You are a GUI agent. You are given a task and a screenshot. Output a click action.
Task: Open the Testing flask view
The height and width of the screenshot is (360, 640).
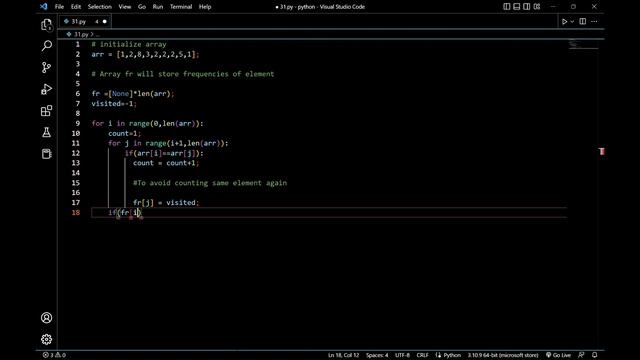pos(47,132)
